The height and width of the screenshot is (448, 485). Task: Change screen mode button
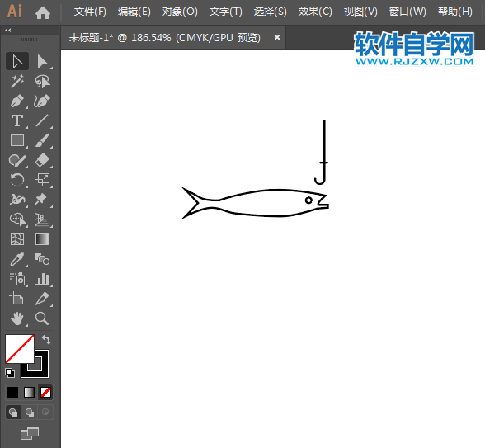coord(30,433)
